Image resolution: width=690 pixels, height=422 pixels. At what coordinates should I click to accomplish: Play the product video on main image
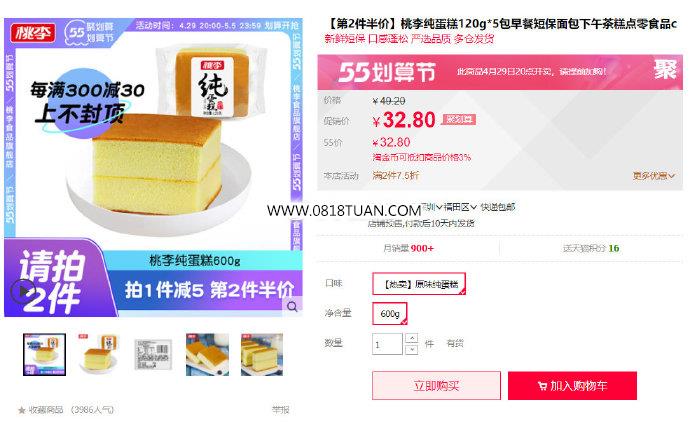click(22, 291)
